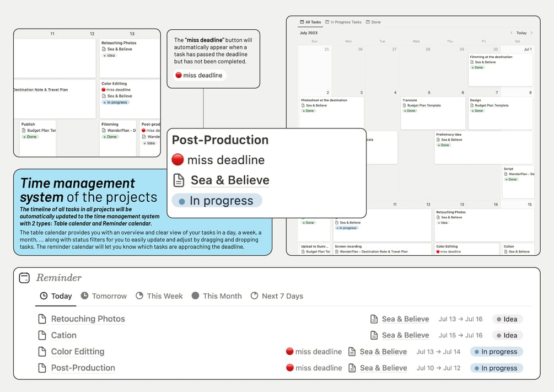The width and height of the screenshot is (554, 392).
Task: Click the clock icon beside Tomorrow
Action: point(84,296)
